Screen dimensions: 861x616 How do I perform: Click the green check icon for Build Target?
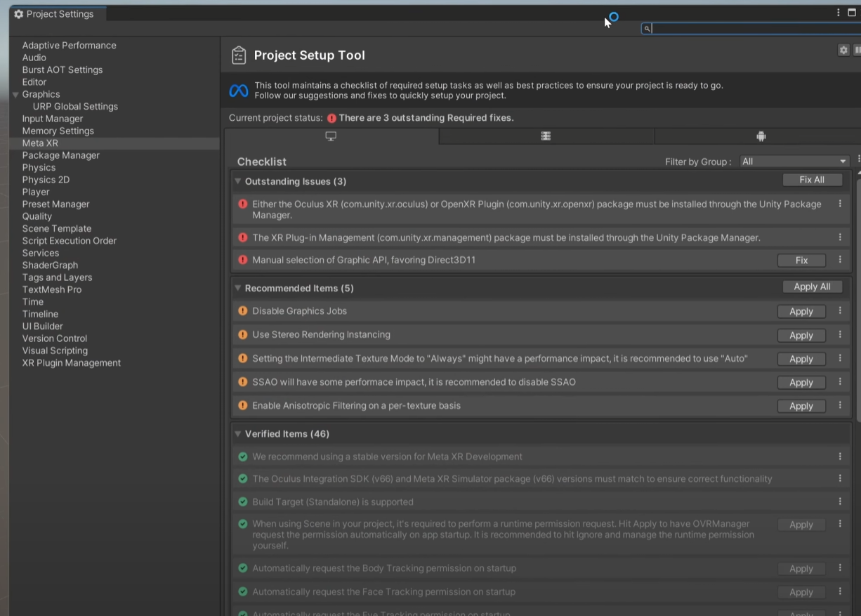(243, 502)
